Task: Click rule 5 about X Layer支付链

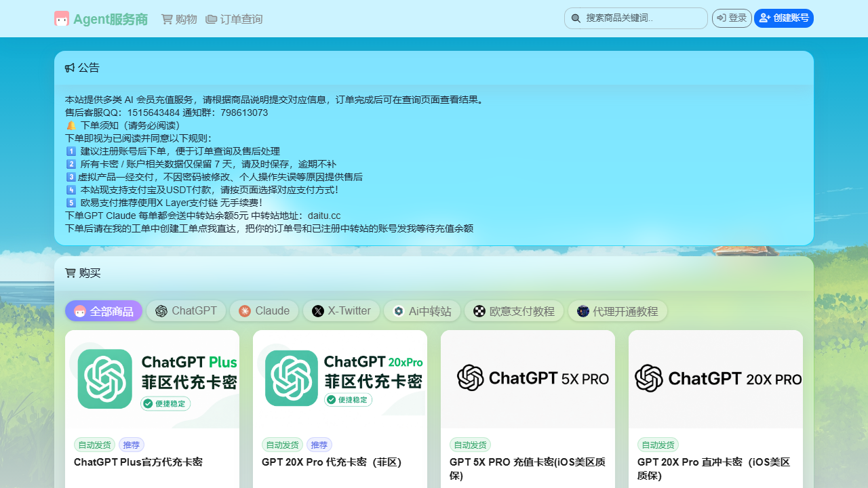Action: click(x=163, y=203)
